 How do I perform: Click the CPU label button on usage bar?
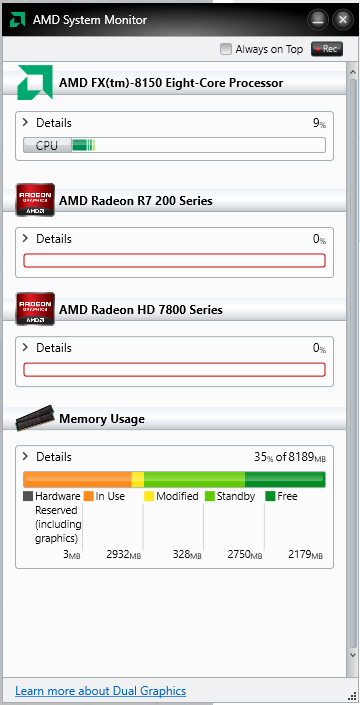click(x=47, y=145)
